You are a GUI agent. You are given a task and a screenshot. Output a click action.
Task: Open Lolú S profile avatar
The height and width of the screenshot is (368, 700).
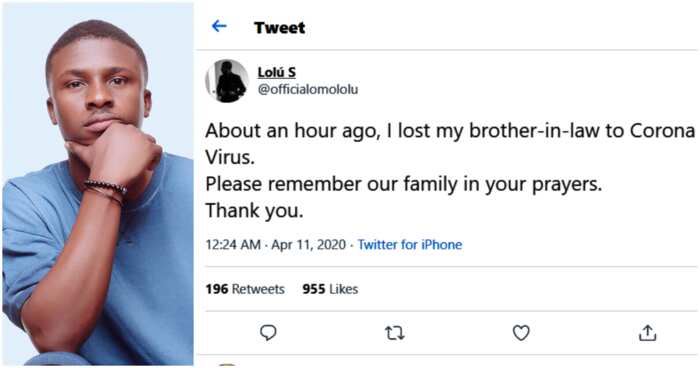pyautogui.click(x=227, y=81)
